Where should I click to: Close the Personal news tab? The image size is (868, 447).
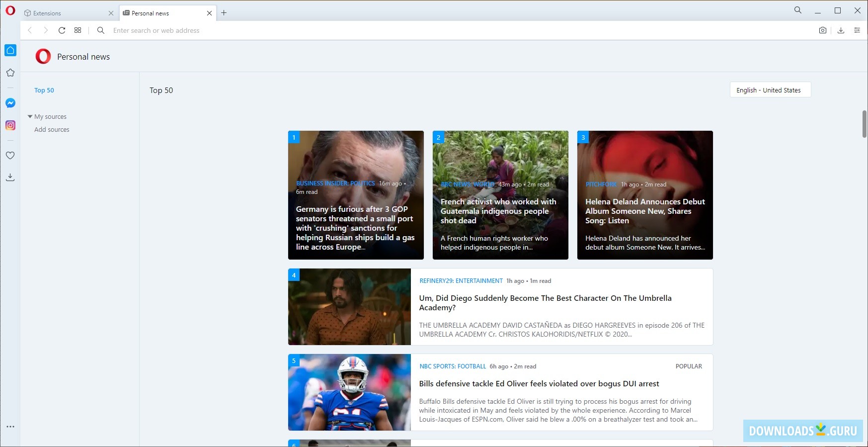pos(209,13)
